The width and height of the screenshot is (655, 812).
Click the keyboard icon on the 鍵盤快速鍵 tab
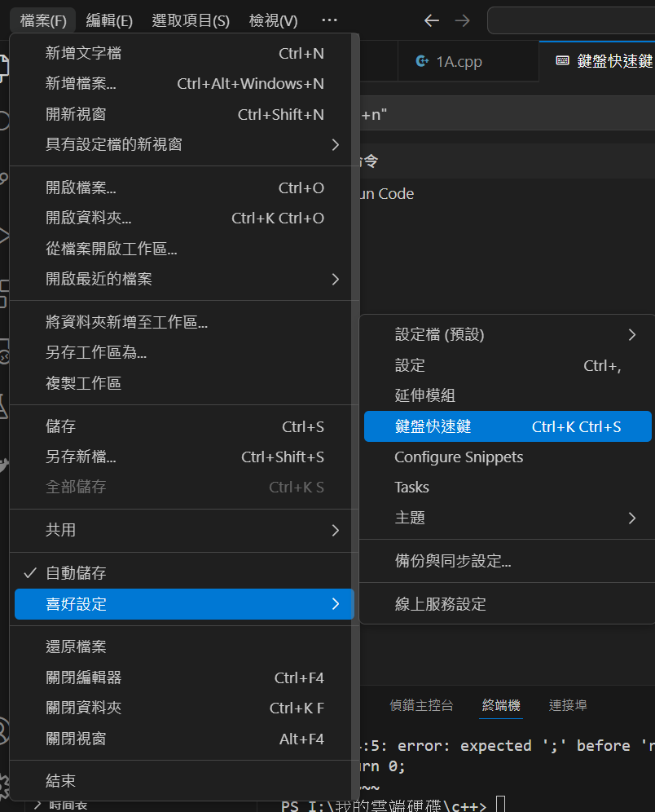tap(562, 60)
